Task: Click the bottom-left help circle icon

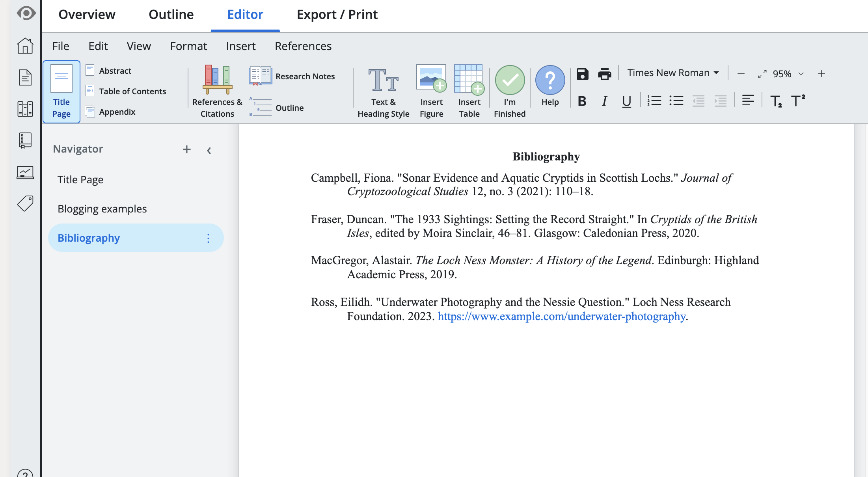Action: point(25,473)
